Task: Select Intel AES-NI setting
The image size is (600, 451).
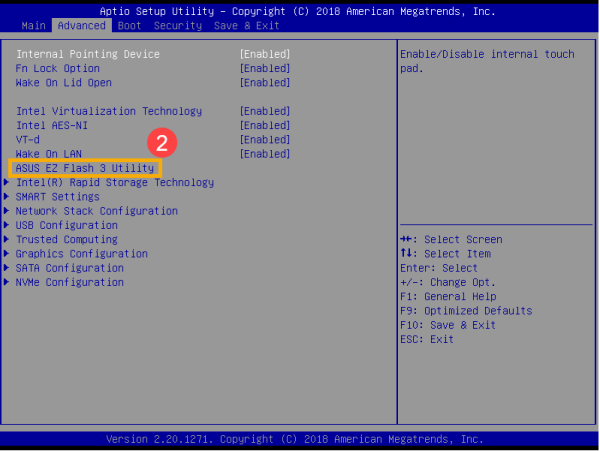Action: click(x=52, y=125)
